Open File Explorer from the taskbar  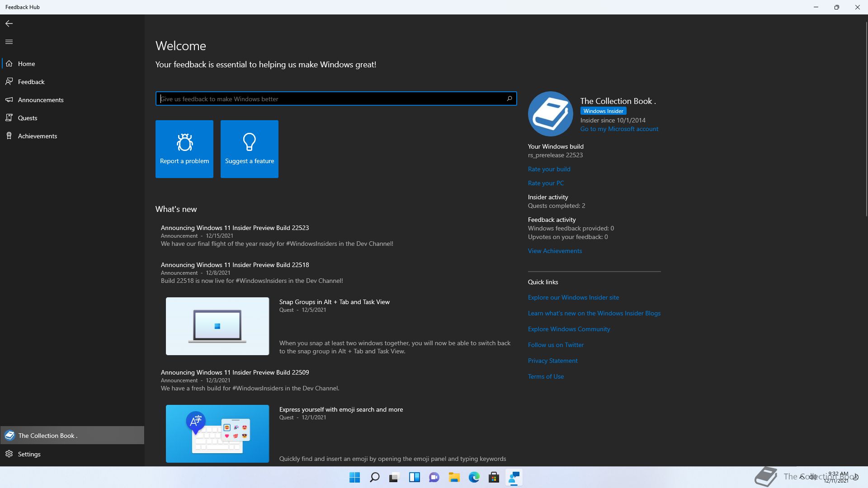coord(454,477)
